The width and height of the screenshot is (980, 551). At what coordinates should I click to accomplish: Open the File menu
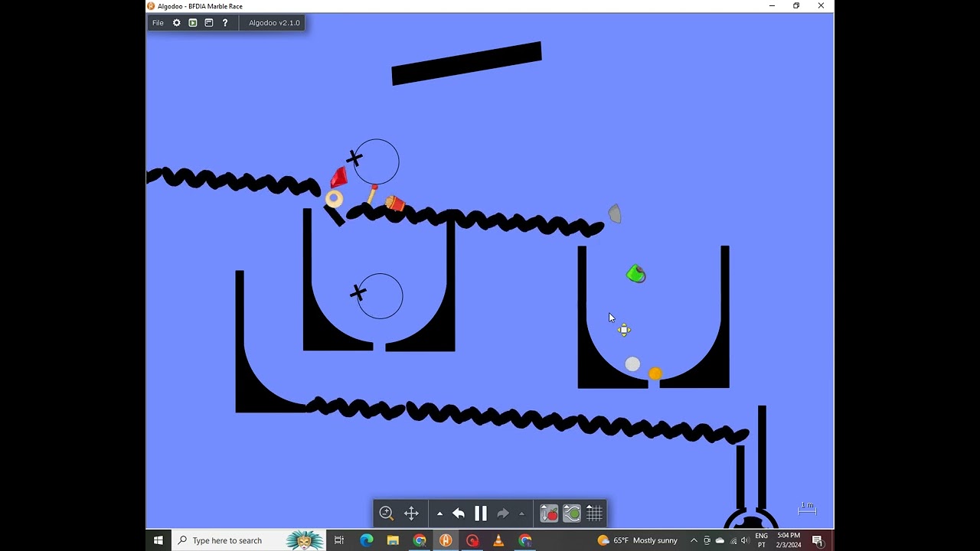click(x=158, y=23)
